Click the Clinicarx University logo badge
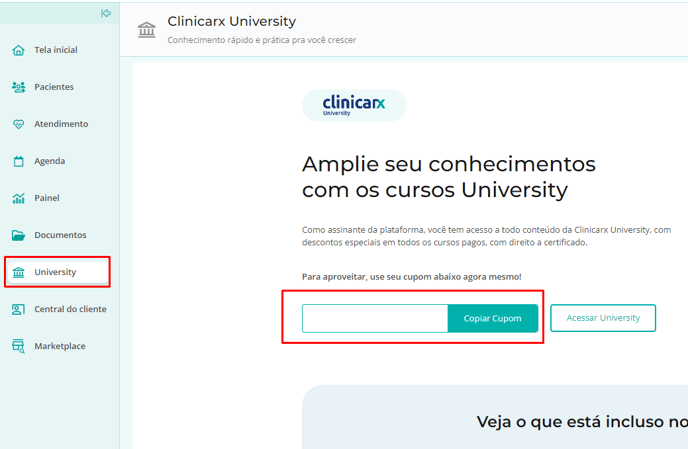This screenshot has height=449, width=688. tap(354, 105)
